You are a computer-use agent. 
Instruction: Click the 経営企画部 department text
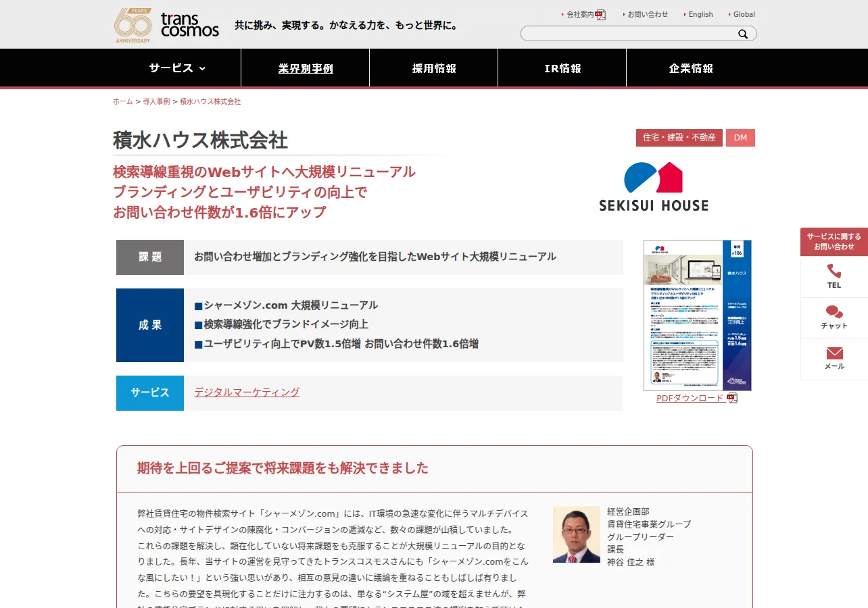pos(628,511)
